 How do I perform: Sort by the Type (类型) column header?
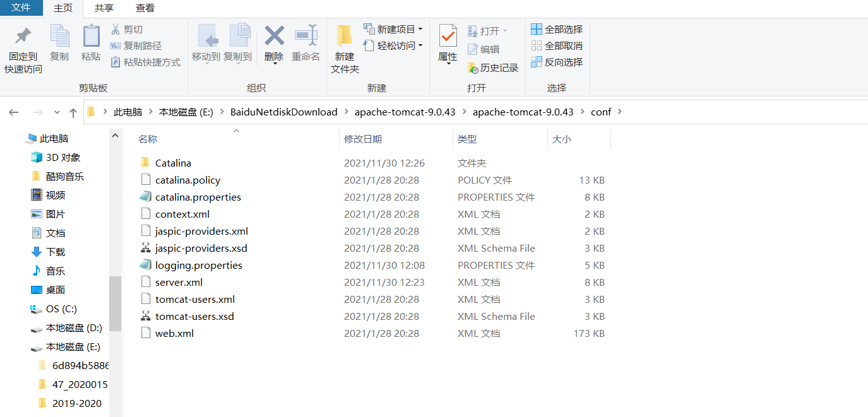467,139
